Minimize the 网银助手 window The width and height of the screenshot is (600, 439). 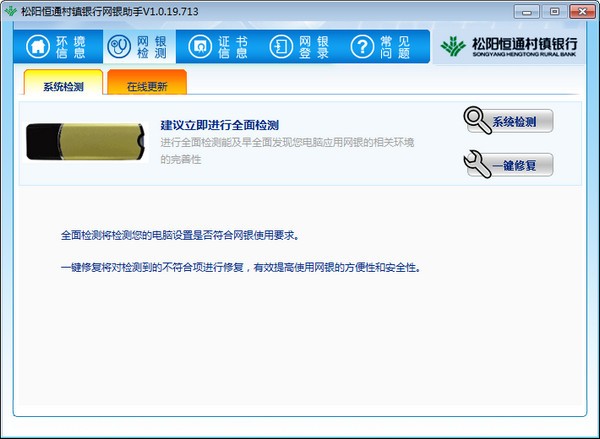tap(527, 11)
